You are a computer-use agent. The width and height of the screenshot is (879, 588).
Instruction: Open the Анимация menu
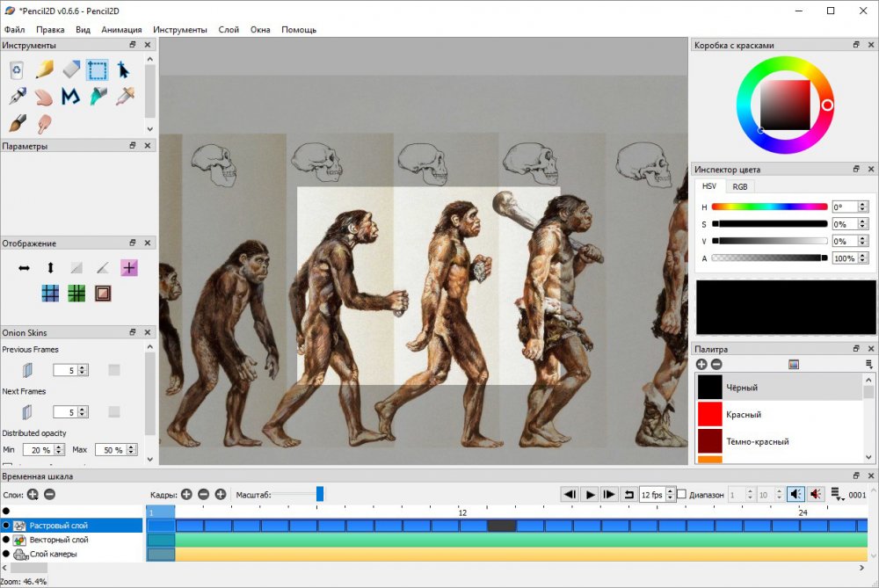121,30
